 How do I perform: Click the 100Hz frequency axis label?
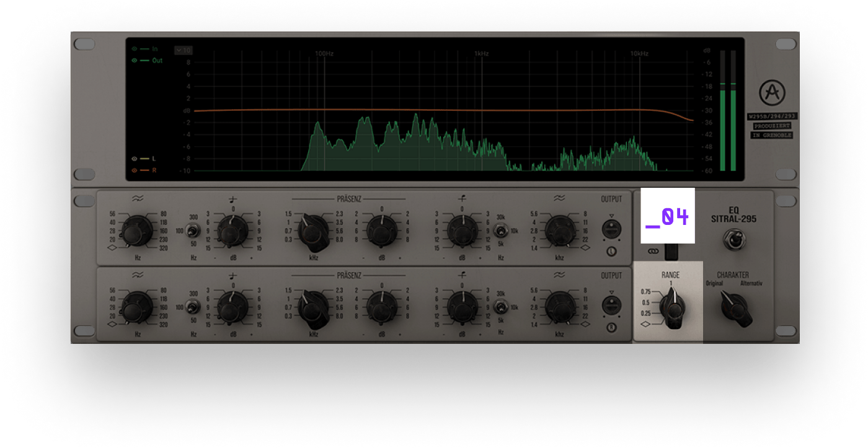(x=324, y=54)
